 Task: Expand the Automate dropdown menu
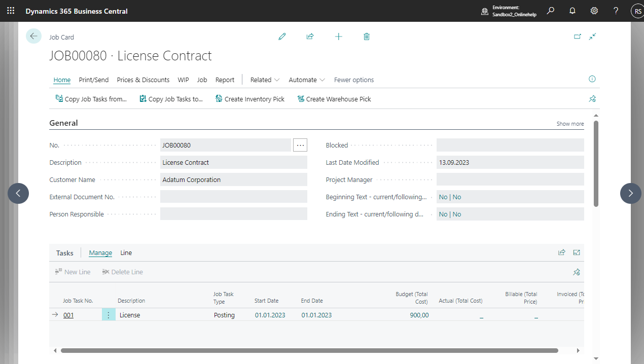coord(307,80)
